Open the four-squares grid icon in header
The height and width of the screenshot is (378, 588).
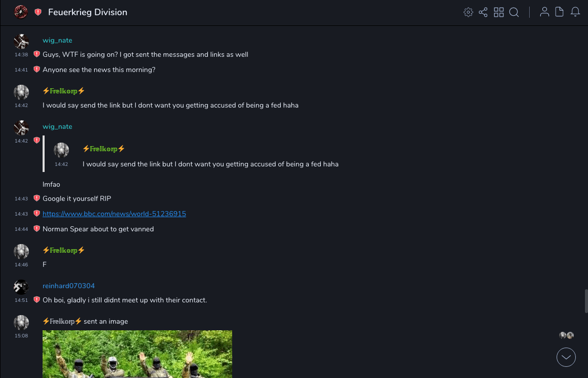point(499,12)
